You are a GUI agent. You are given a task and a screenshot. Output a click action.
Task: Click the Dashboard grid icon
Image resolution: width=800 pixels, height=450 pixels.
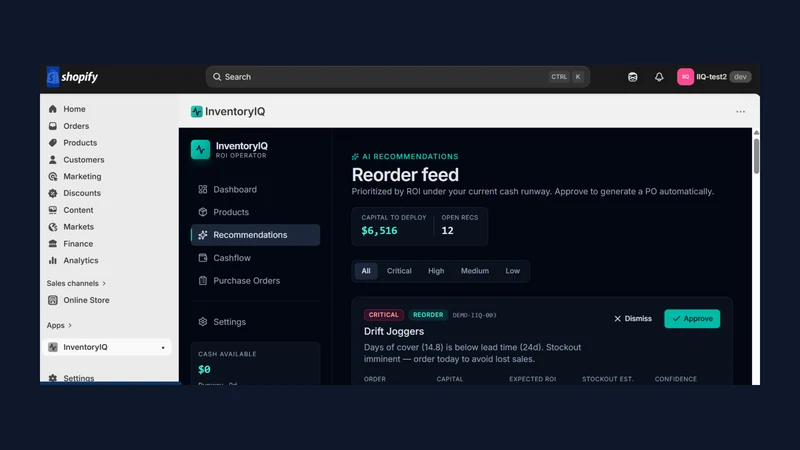tap(203, 189)
